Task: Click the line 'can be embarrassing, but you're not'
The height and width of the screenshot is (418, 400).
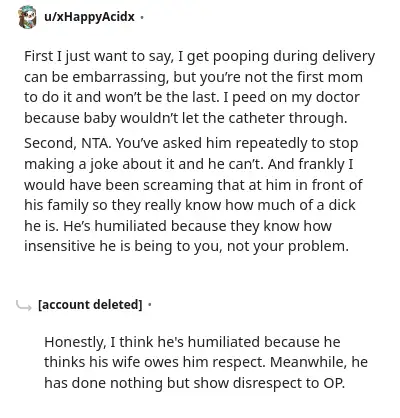Action: 193,78
